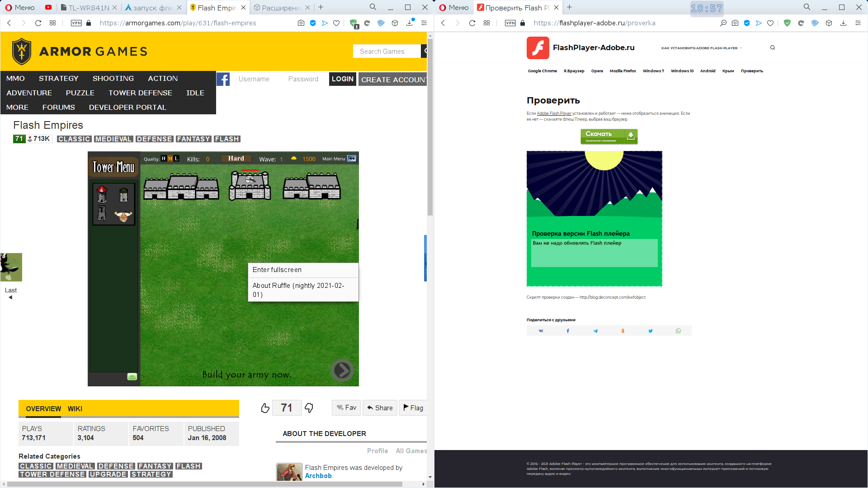Click the cube extensions icon in right browser
Screen dimensions: 868x488
pos(829,23)
